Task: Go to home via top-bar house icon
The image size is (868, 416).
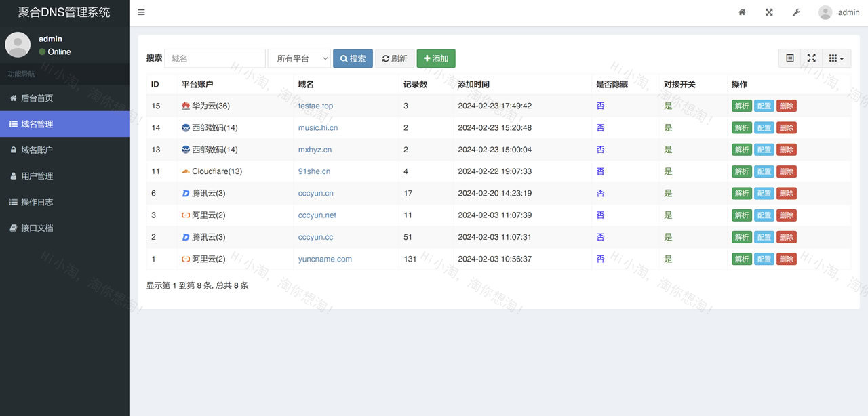Action: (742, 12)
